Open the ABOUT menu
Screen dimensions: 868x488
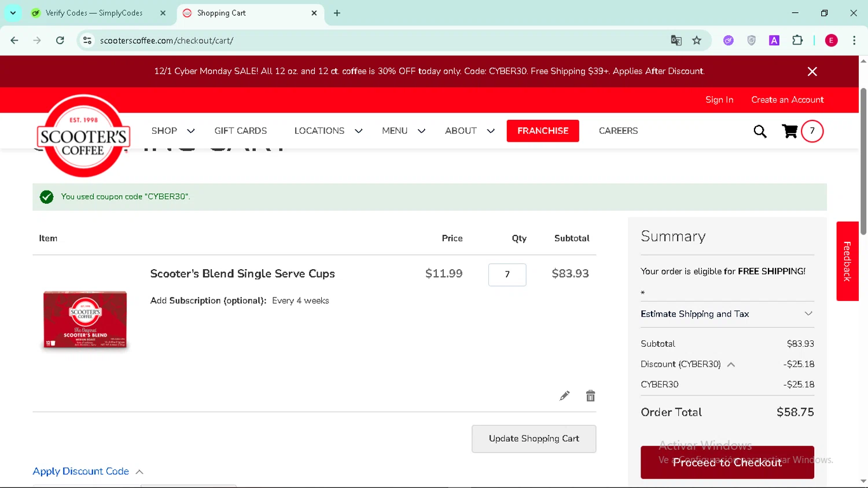(x=461, y=131)
